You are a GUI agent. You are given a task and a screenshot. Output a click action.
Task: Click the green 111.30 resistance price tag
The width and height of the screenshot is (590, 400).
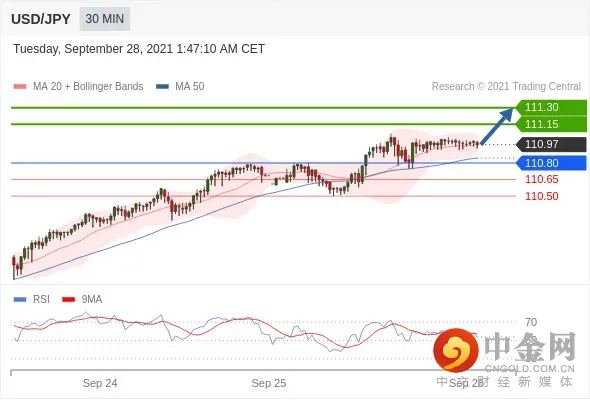coord(551,107)
